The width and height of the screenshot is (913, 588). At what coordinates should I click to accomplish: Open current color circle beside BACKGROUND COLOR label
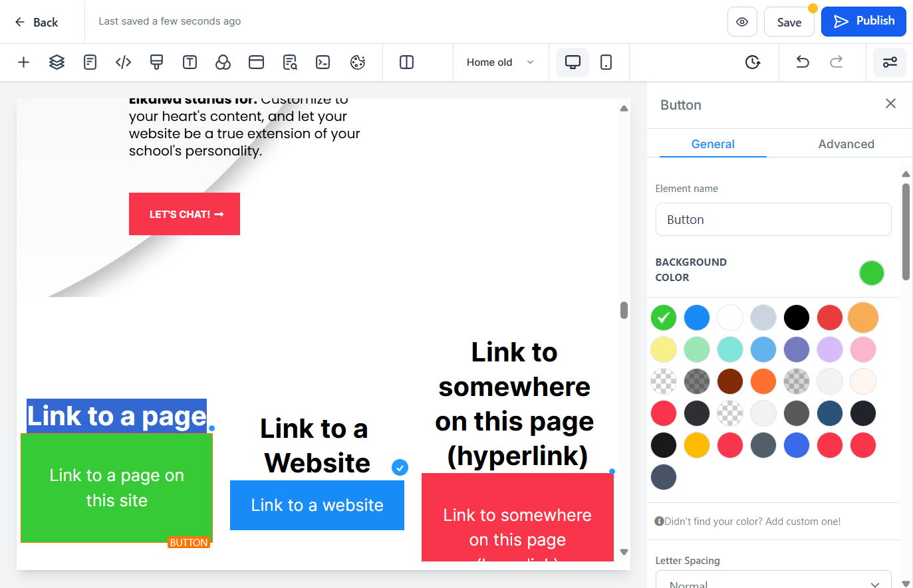pos(871,272)
